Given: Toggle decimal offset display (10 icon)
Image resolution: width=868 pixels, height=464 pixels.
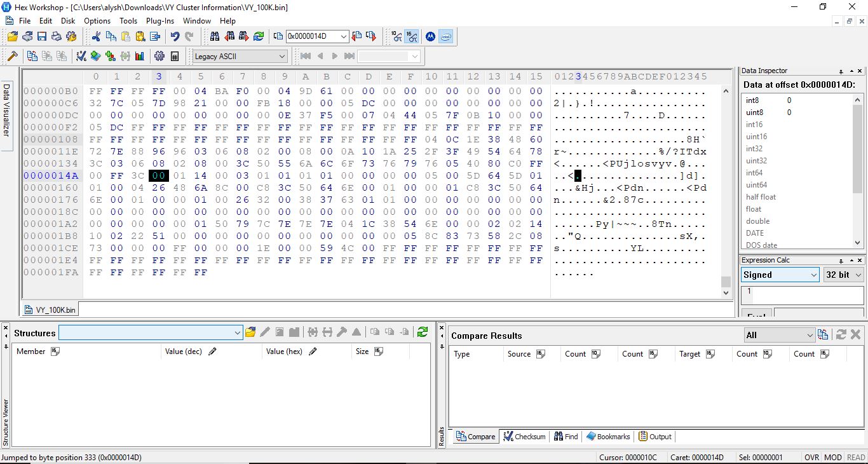Looking at the screenshot, I should click(x=397, y=36).
